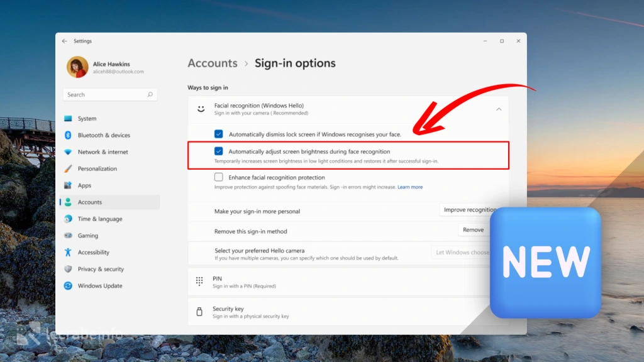Screen dimensions: 644x362
Task: Click the Search input field
Action: tap(109, 94)
